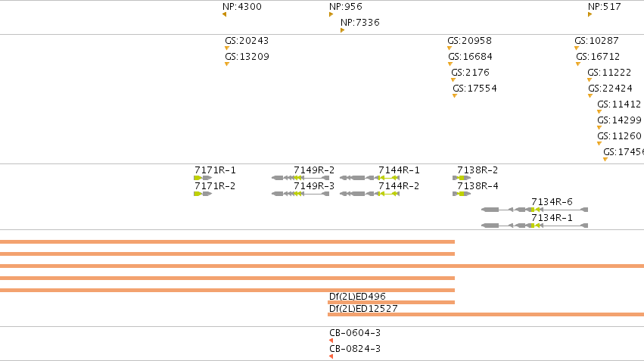Click the 7171R-1 label text
The height and width of the screenshot is (361, 644).
click(x=215, y=170)
